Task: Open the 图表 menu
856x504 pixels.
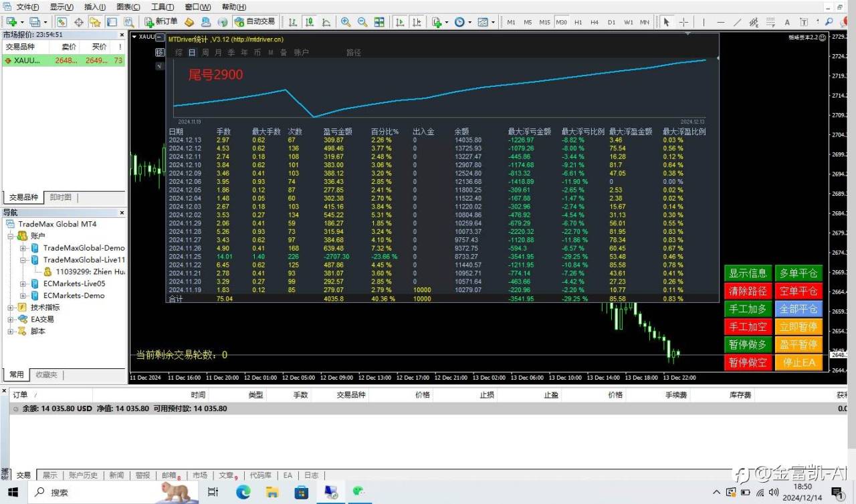Action: click(x=128, y=7)
